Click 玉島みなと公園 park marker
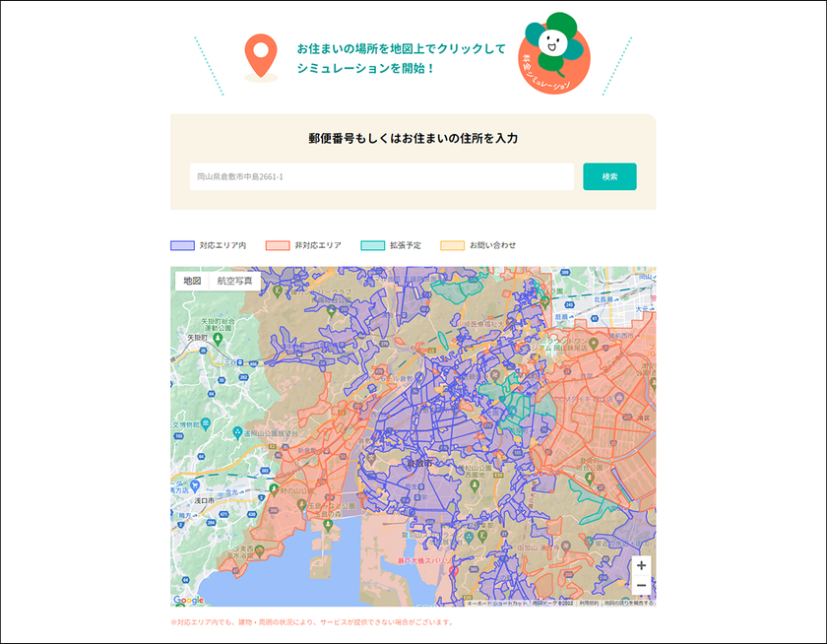827x644 pixels. 301,505
